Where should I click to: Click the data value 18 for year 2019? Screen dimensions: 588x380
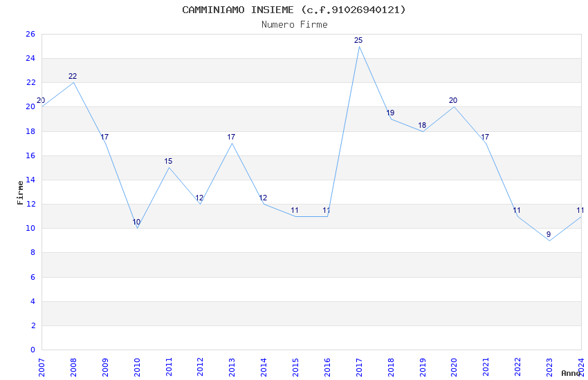422,126
